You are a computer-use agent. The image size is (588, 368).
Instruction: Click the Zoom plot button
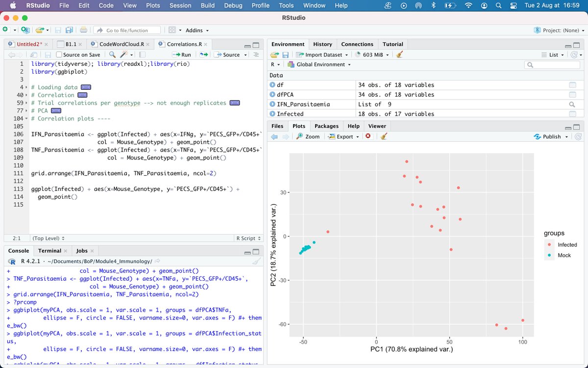click(308, 136)
